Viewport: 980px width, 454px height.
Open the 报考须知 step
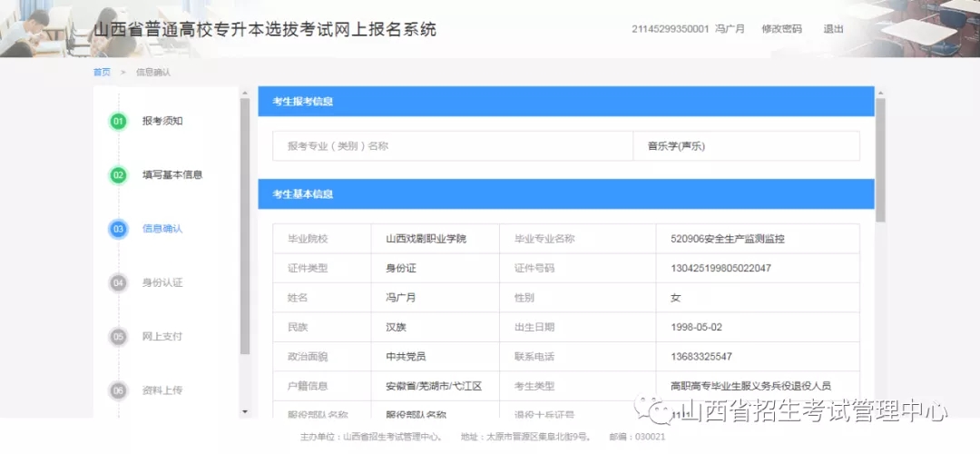click(x=162, y=122)
